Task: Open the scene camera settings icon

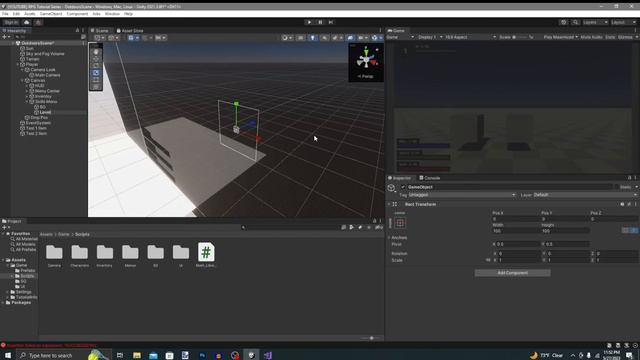Action: click(x=362, y=38)
